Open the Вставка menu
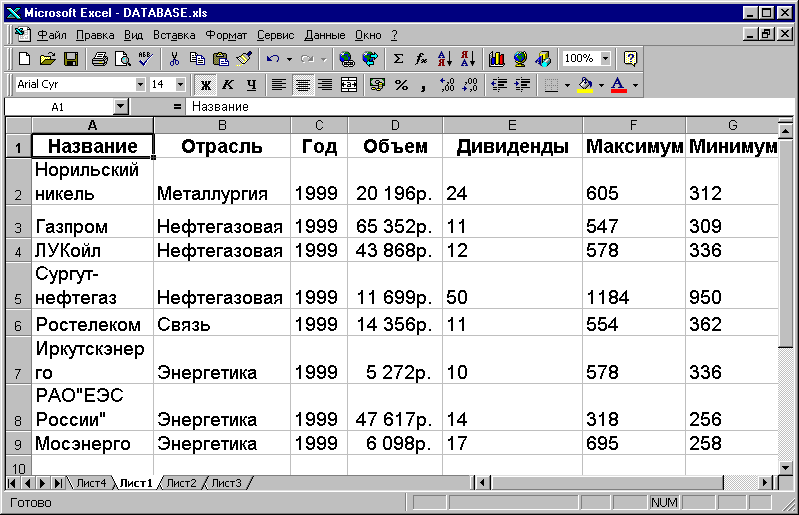 174,35
